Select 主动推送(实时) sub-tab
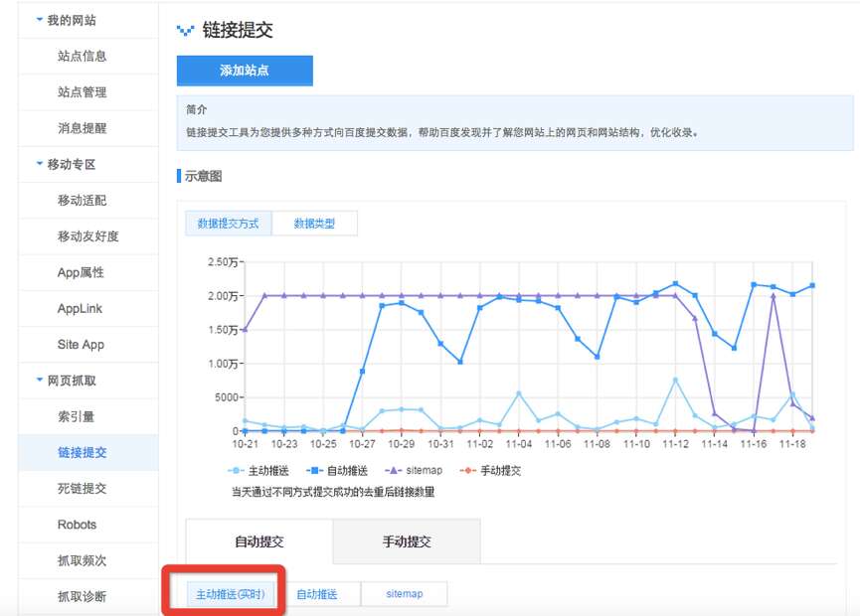860x616 pixels. point(230,594)
